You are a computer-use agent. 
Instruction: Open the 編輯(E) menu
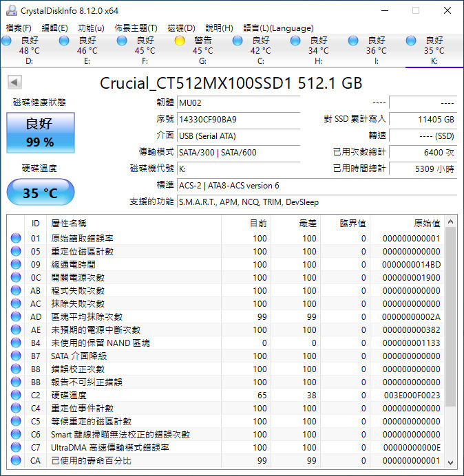[x=54, y=28]
